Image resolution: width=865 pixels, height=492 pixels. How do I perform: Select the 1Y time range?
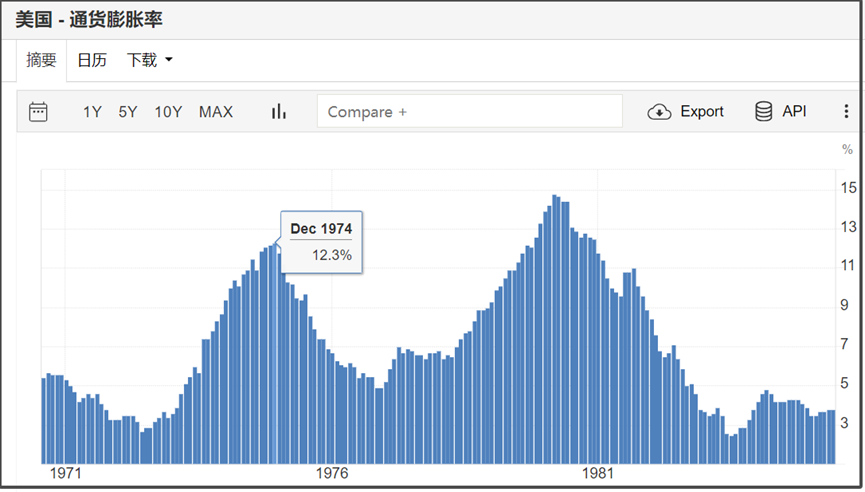click(x=92, y=112)
